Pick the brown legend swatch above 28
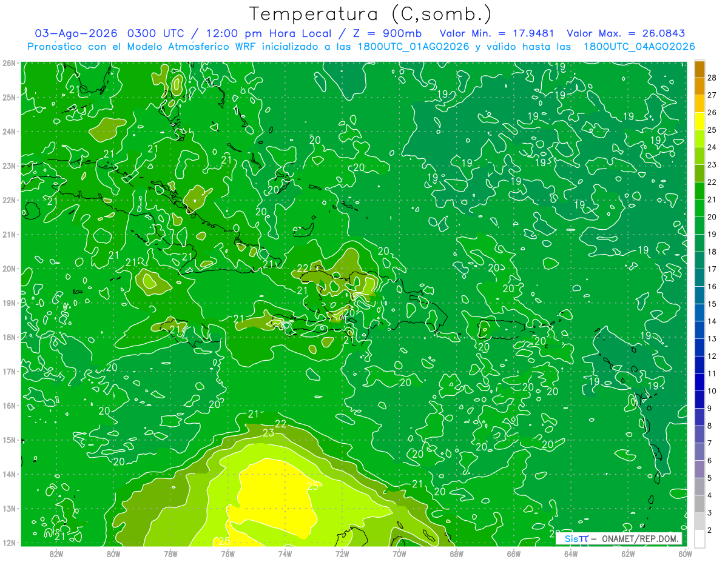Viewport: 728px width, 562px height. (x=699, y=69)
